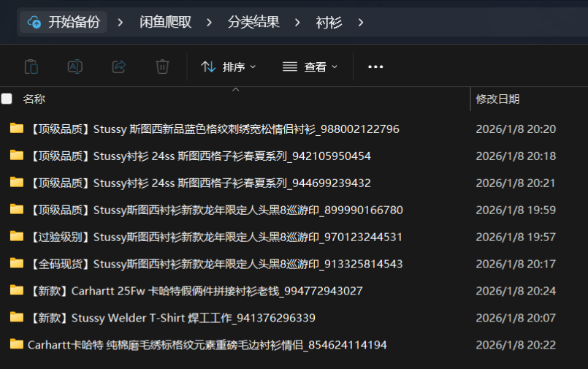The image size is (588, 369).
Task: Open the three-dot more options menu
Action: point(375,66)
